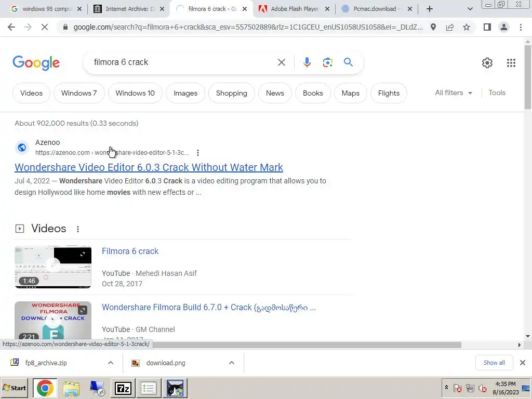Open more options for the Azenoo result
Viewport: 532px width, 399px height.
198,153
